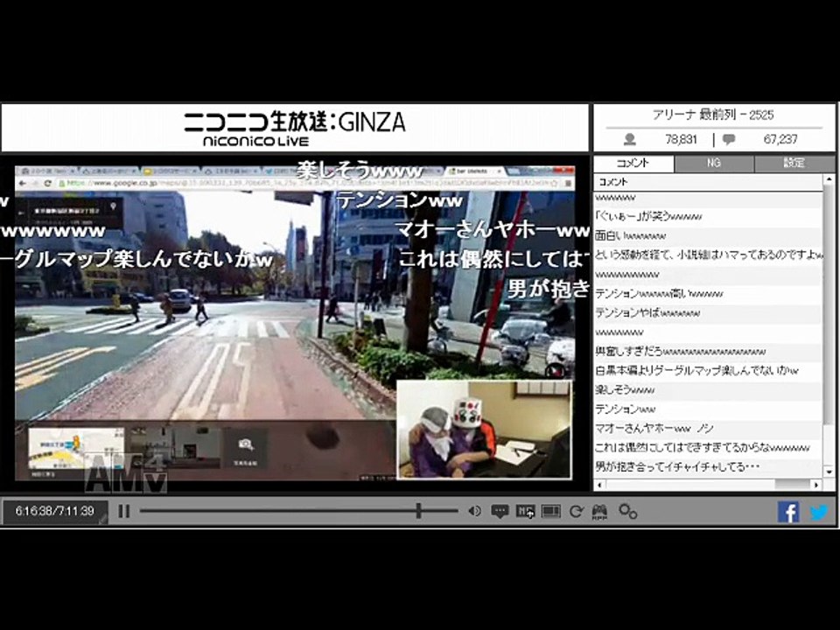Image resolution: width=840 pixels, height=630 pixels.
Task: Open the NG tab
Action: coord(714,163)
